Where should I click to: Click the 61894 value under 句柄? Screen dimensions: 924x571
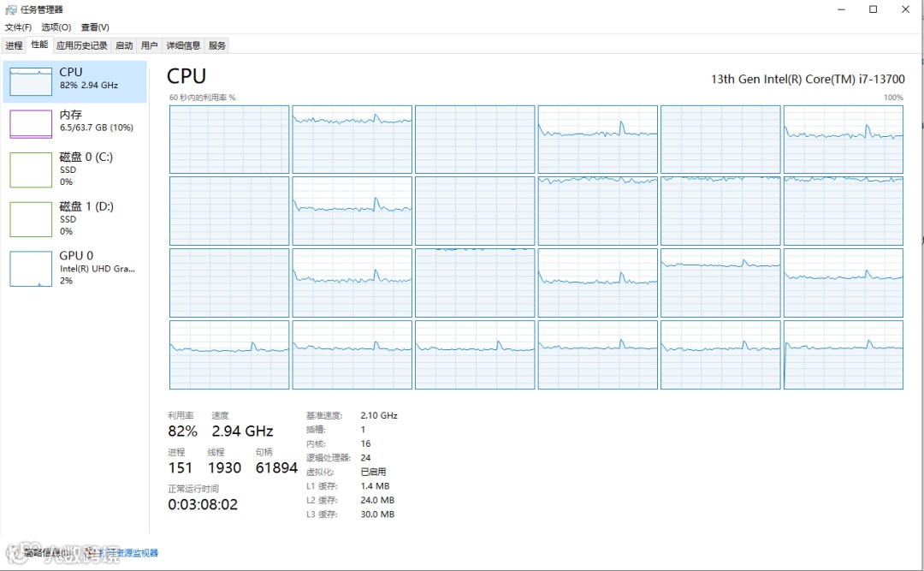pos(276,467)
